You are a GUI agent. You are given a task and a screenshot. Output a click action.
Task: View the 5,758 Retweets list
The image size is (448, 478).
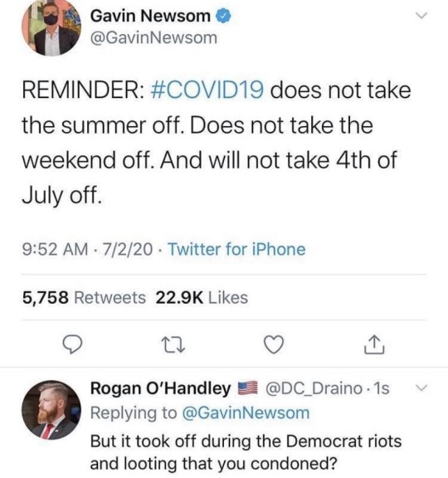coord(84,298)
